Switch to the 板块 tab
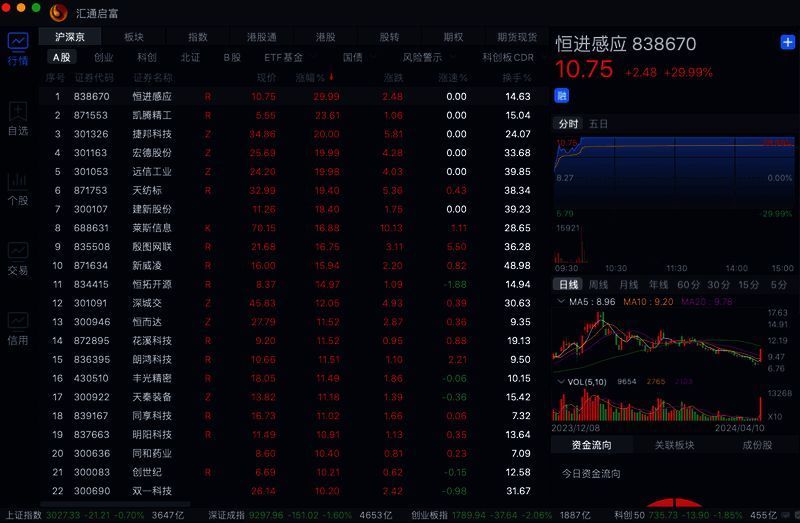800x523 pixels. 134,37
